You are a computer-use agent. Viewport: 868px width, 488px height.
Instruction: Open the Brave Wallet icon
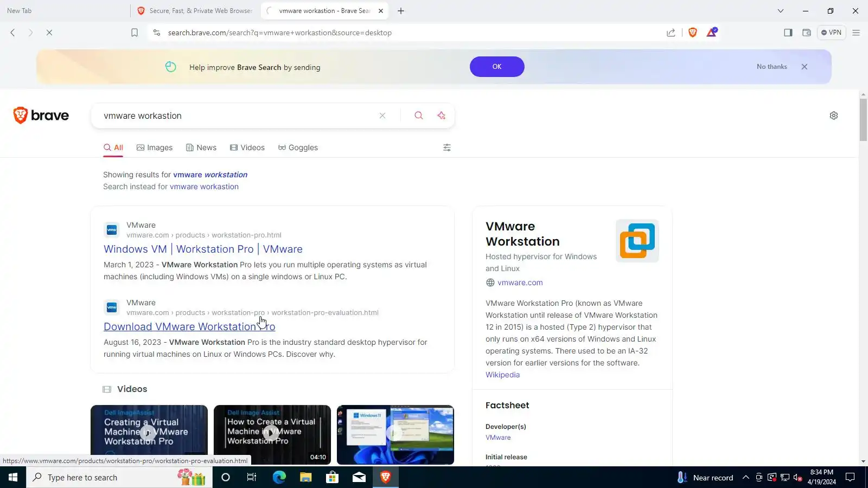tap(807, 33)
